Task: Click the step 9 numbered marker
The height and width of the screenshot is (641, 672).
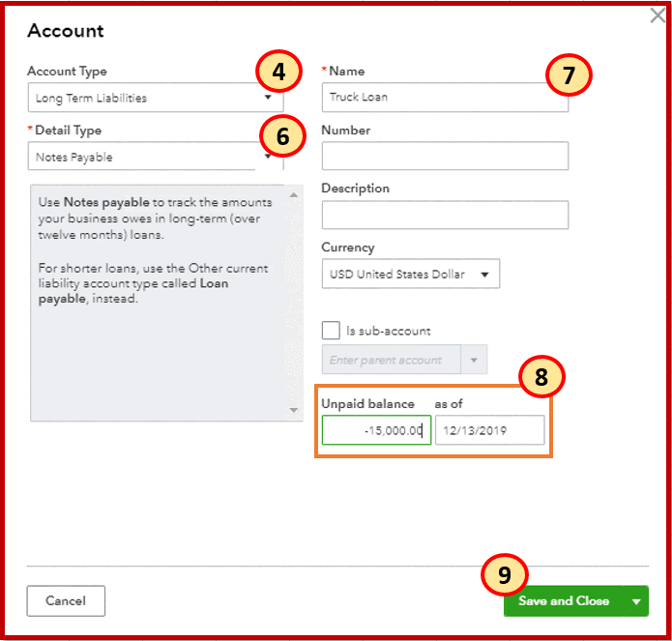Action: (x=504, y=575)
